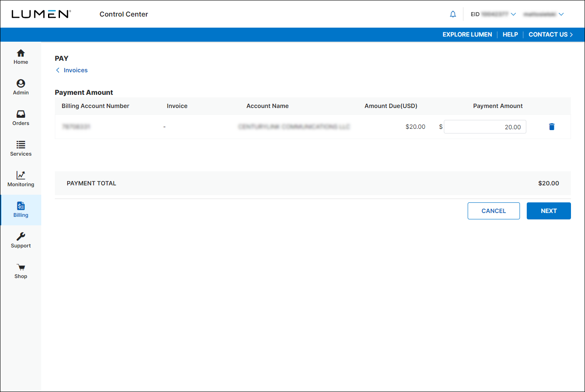
Task: Select Services in the sidebar
Action: 20,149
